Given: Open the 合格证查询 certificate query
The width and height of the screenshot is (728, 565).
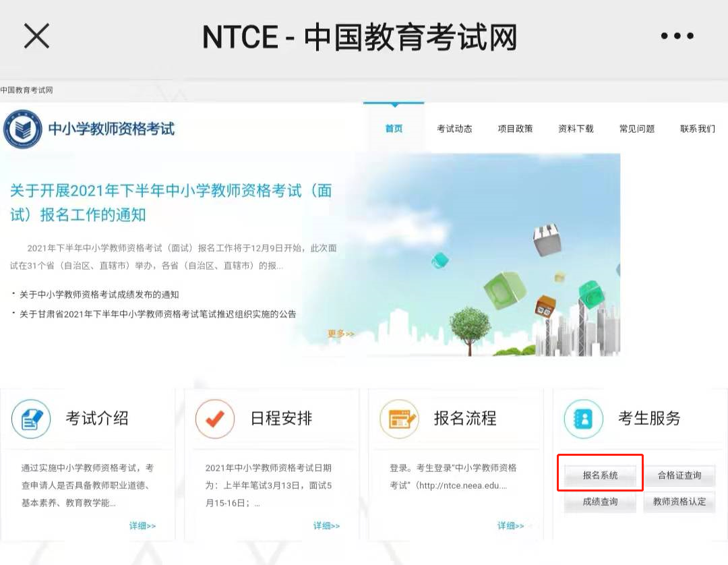Looking at the screenshot, I should (679, 475).
